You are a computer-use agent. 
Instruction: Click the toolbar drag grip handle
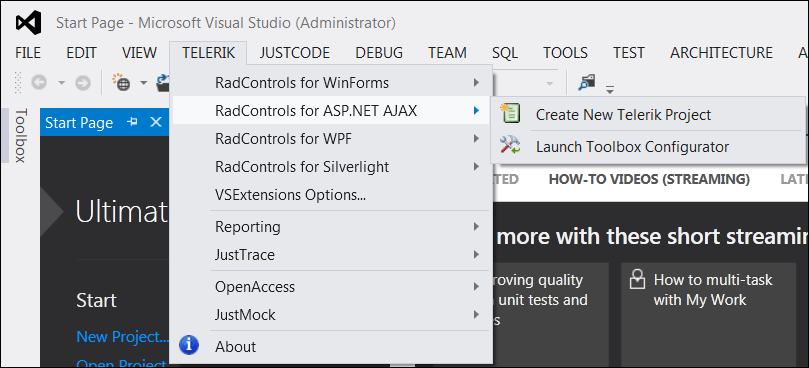(x=18, y=83)
